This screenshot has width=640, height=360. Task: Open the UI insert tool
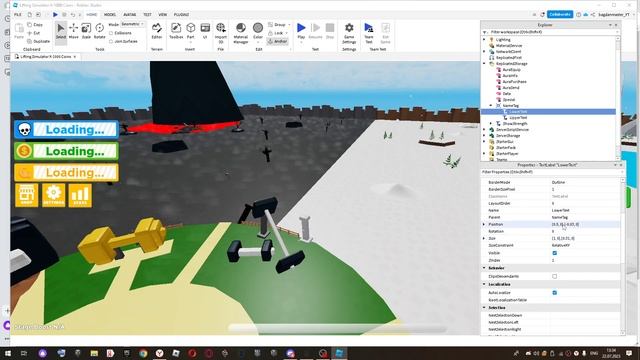[205, 31]
